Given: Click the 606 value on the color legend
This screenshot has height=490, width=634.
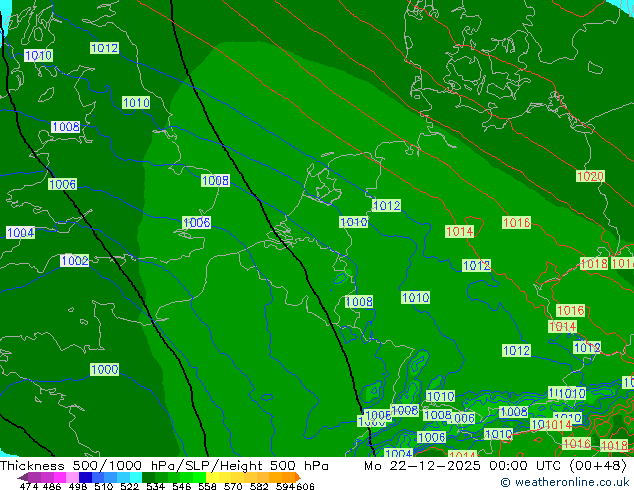Looking at the screenshot, I should (x=306, y=487).
